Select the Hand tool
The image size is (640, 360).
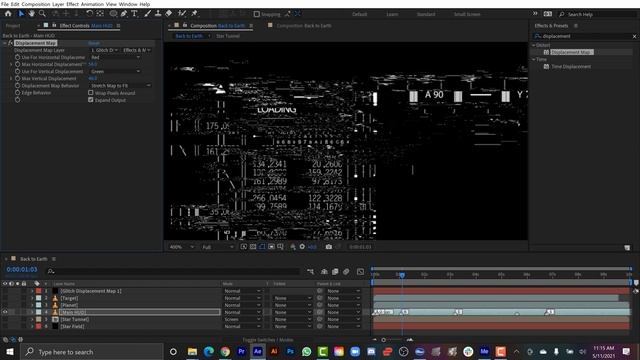[x=31, y=13]
